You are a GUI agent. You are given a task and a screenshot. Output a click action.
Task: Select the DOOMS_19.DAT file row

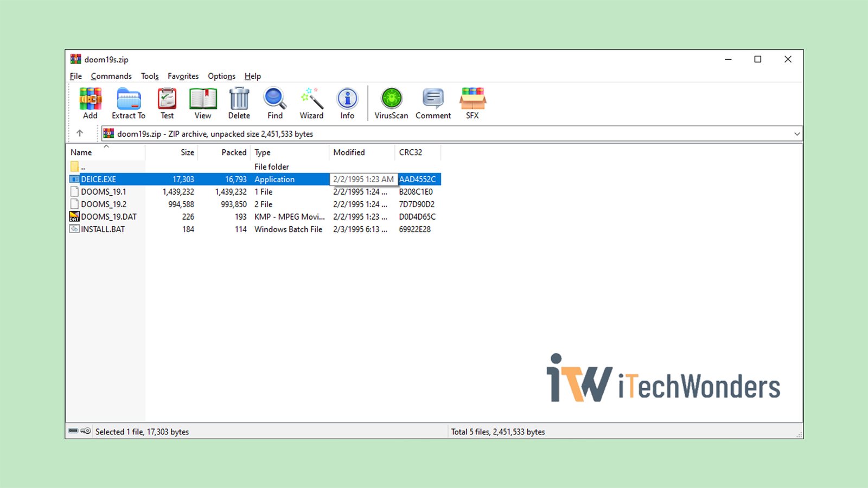pyautogui.click(x=108, y=217)
